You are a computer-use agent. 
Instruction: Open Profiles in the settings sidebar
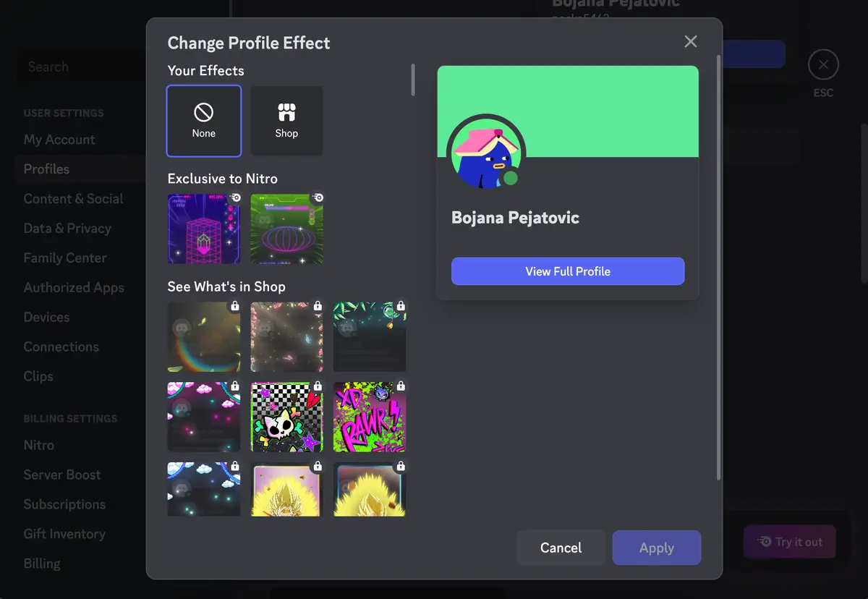(46, 169)
